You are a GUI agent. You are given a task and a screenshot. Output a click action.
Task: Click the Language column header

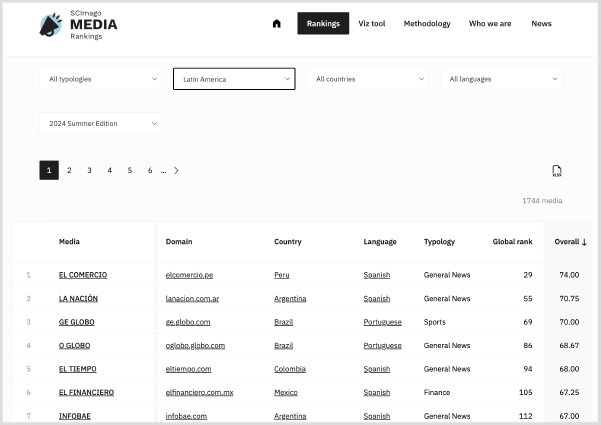click(x=380, y=241)
